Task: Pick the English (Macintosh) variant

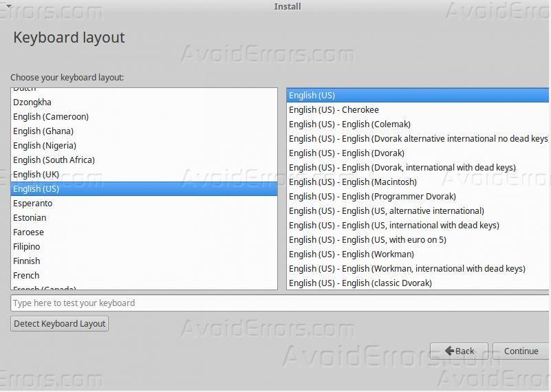Action: point(352,182)
